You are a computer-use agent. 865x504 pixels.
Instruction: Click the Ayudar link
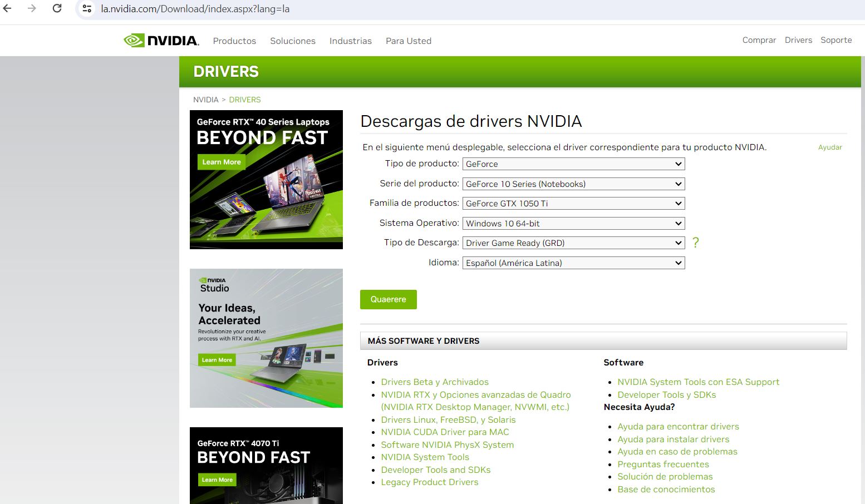[x=830, y=147]
